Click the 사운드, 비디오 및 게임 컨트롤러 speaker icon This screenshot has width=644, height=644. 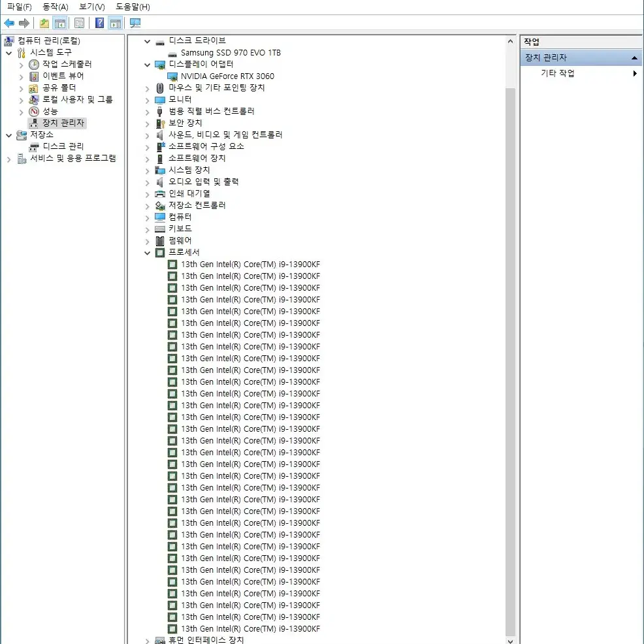160,135
